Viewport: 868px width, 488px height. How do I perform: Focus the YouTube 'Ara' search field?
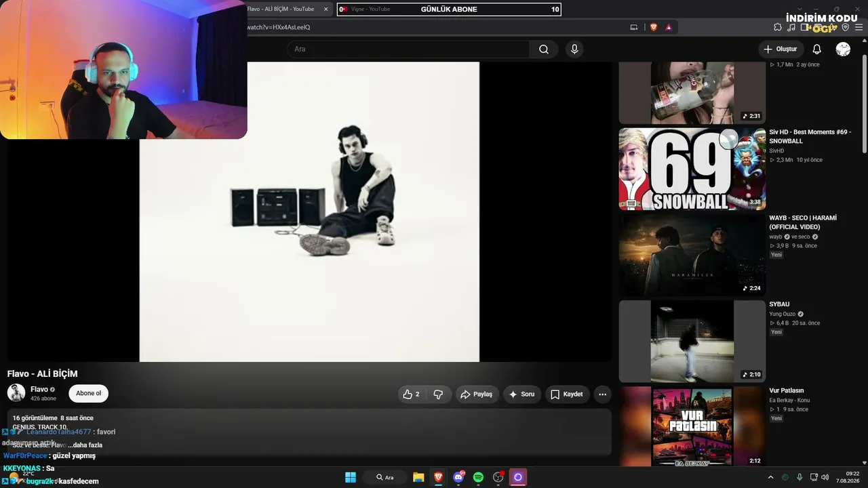point(408,49)
